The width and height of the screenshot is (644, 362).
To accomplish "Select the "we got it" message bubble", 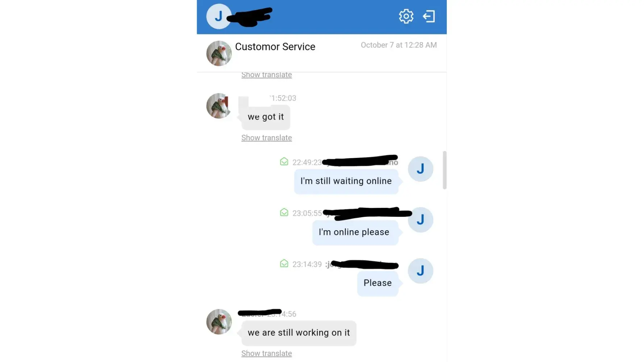I will coord(266,117).
